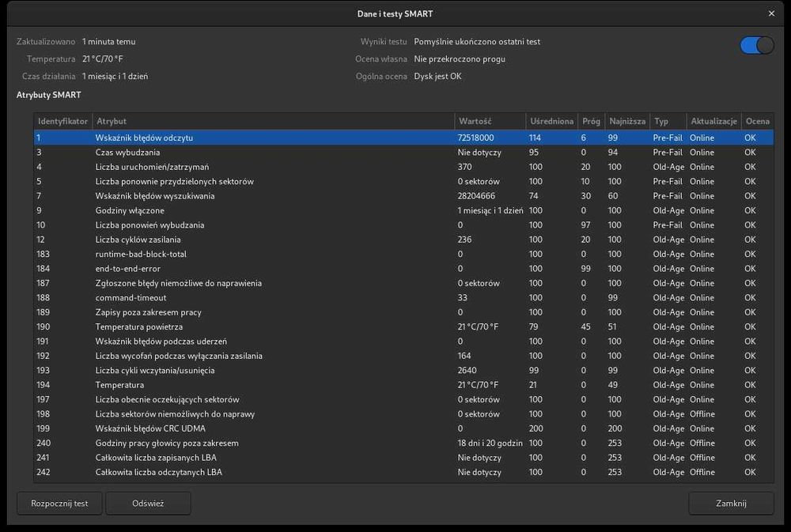Click value 18 dni i 20 godzin
The image size is (791, 532).
click(490, 443)
